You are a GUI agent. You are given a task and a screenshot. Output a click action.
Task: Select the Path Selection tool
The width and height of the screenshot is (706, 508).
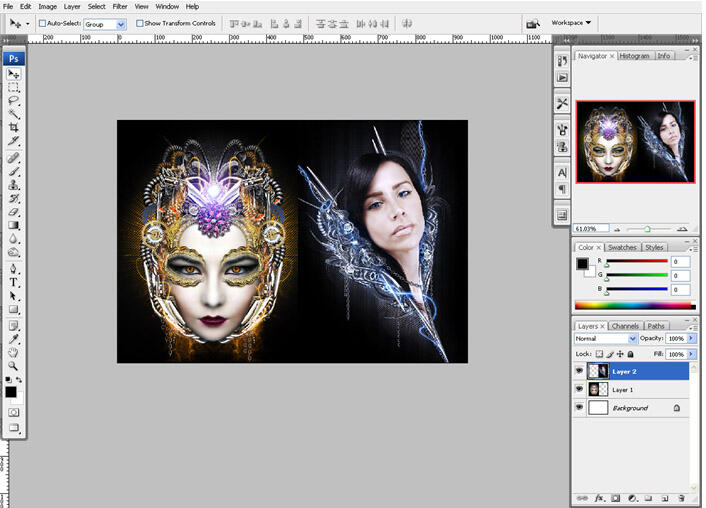coord(14,296)
